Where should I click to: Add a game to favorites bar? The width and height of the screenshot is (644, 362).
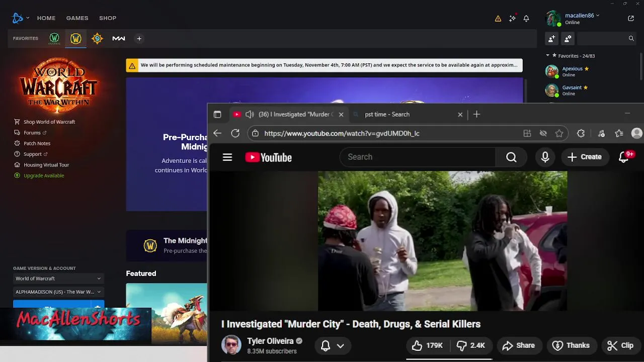(x=139, y=38)
